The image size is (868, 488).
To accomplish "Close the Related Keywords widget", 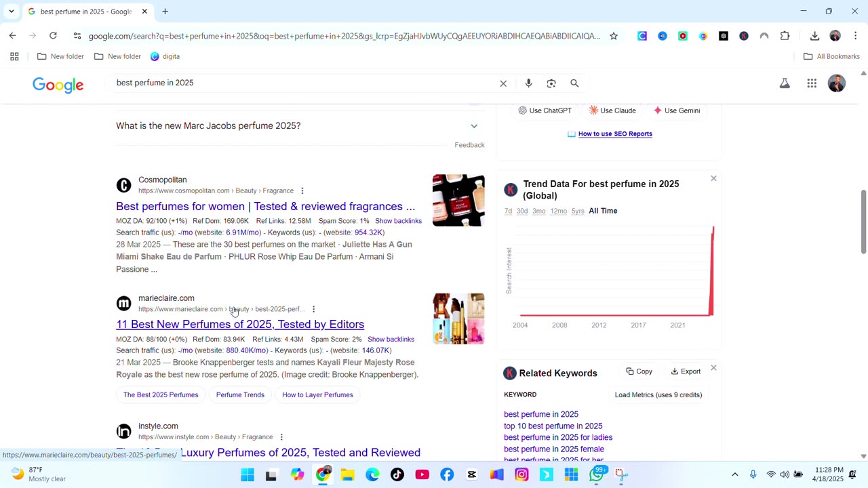I will [x=713, y=368].
